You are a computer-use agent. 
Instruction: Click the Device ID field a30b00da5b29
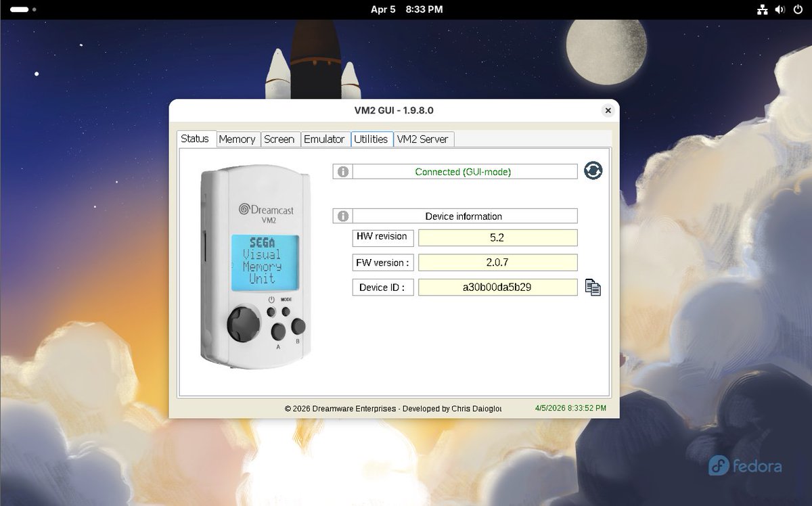[x=498, y=287]
